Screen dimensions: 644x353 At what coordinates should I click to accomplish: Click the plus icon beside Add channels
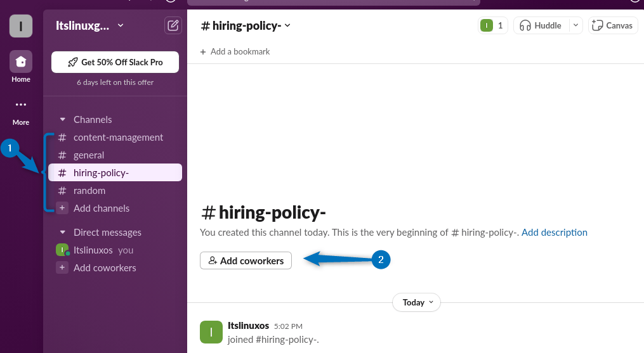62,209
